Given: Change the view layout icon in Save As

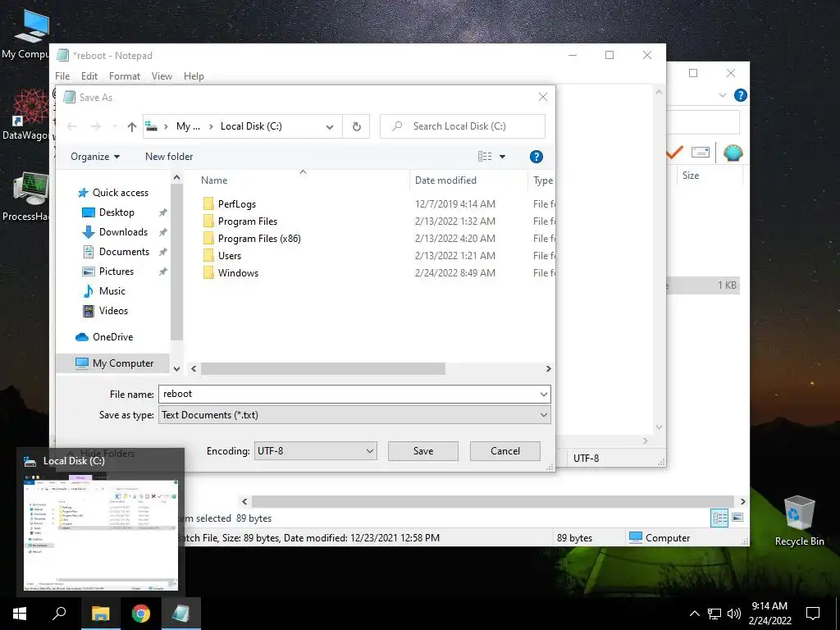Looking at the screenshot, I should [x=485, y=157].
